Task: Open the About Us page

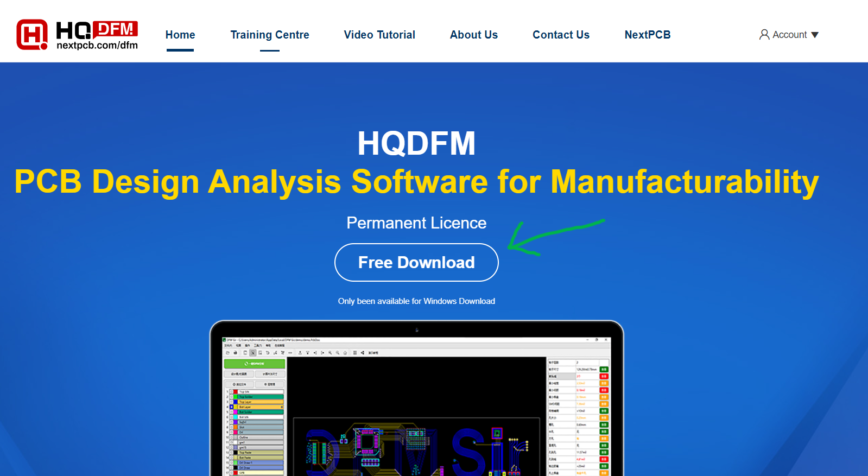Action: [x=474, y=35]
